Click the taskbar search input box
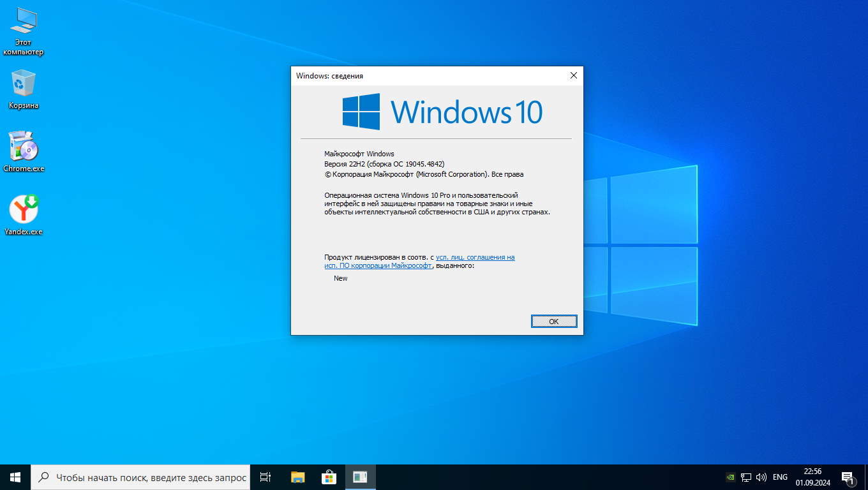 coord(151,477)
